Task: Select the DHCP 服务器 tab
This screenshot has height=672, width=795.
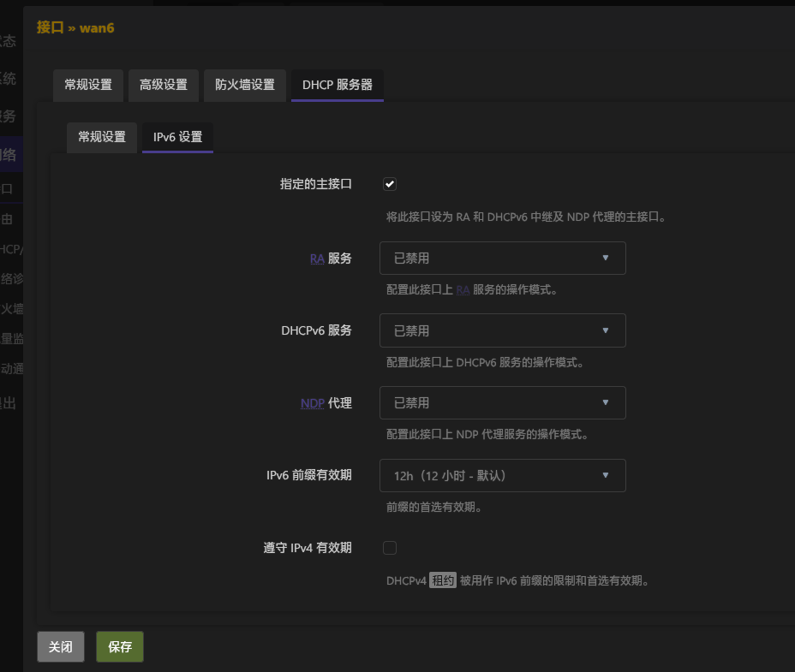Action: click(x=338, y=85)
